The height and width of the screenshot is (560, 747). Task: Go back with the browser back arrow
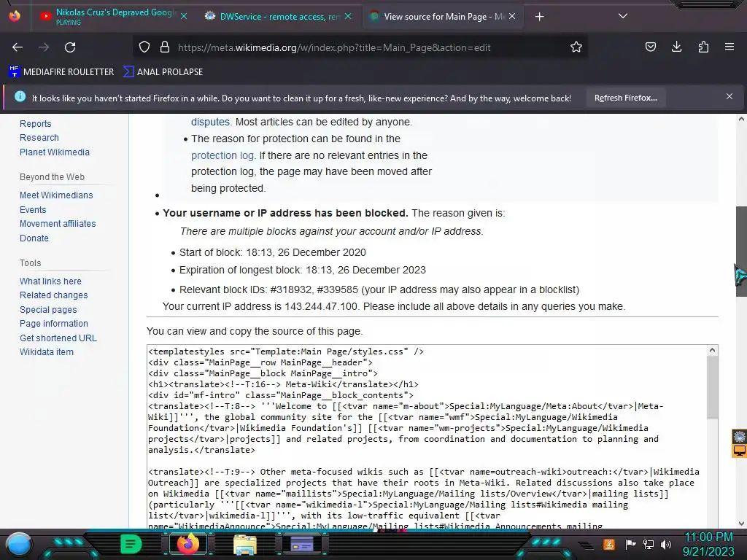click(x=18, y=47)
